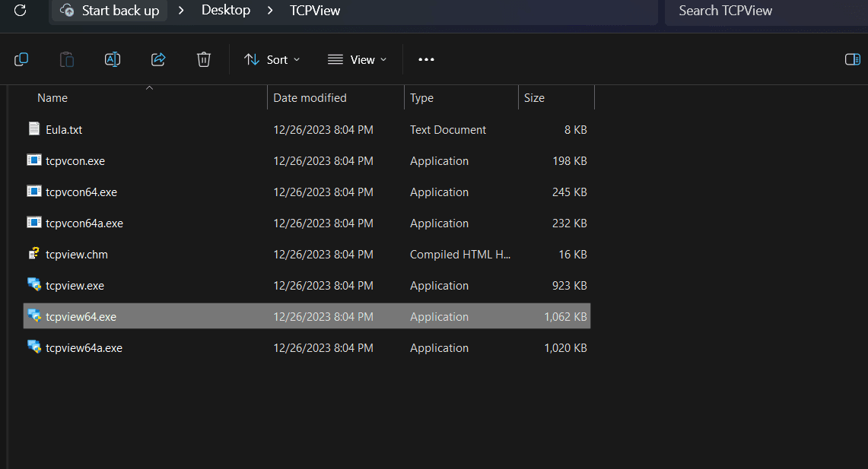Image resolution: width=868 pixels, height=469 pixels.
Task: Click Compiled HTML H... type cell
Action: tap(460, 255)
